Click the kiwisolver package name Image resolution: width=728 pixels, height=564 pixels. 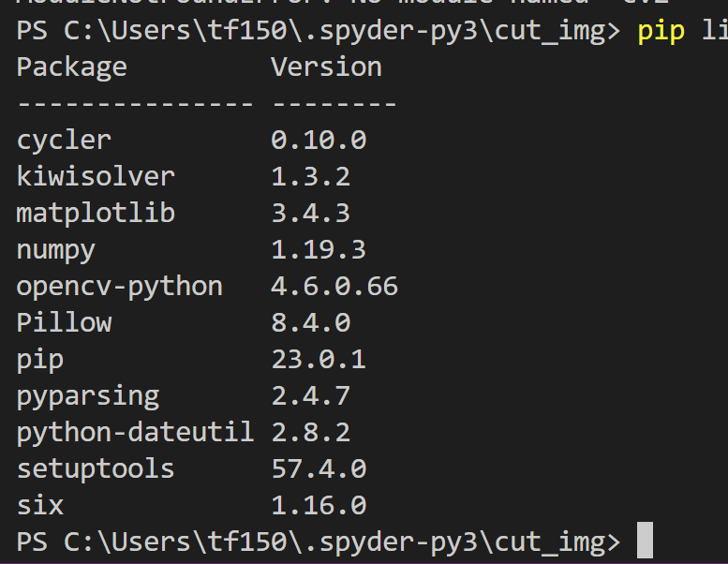(96, 176)
